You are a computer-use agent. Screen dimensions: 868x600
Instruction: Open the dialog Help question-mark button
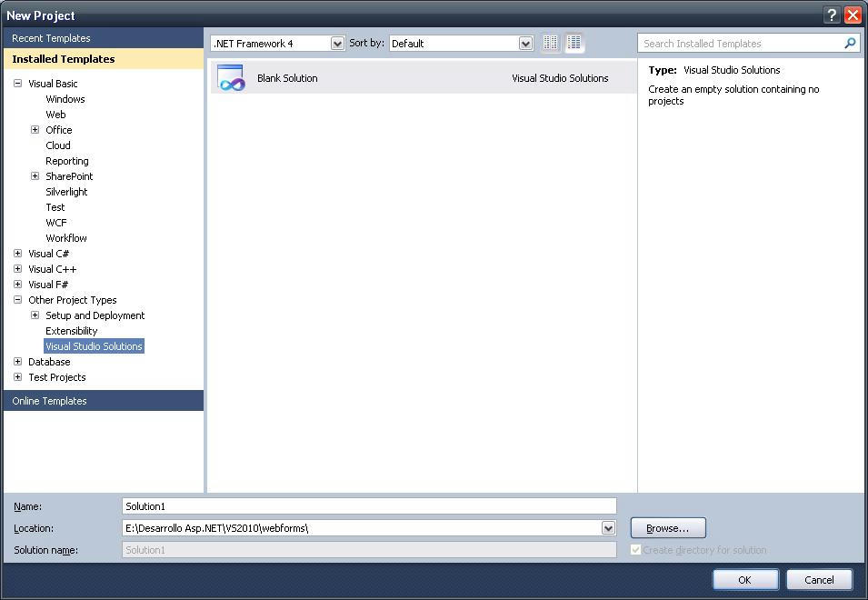831,15
